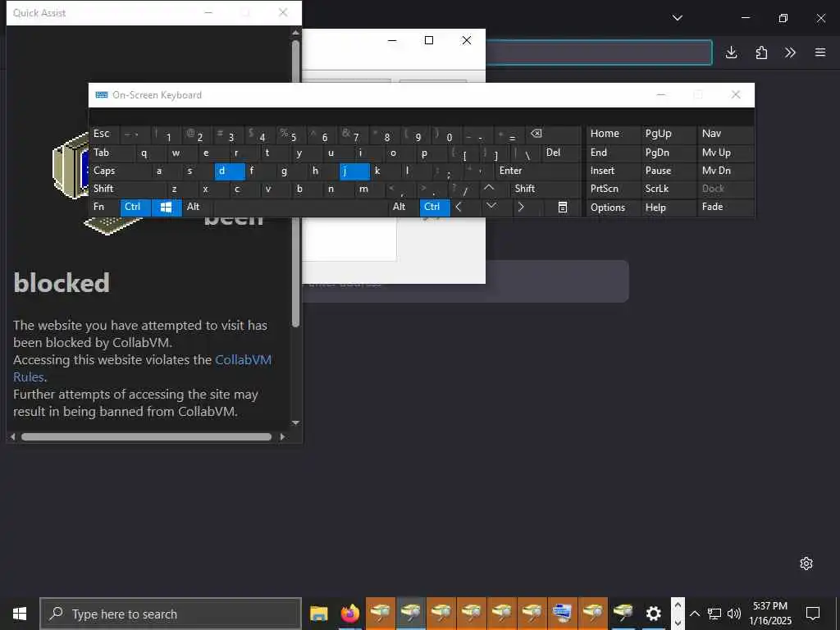
Task: Click the Fade key on the keyboard
Action: pyautogui.click(x=725, y=207)
